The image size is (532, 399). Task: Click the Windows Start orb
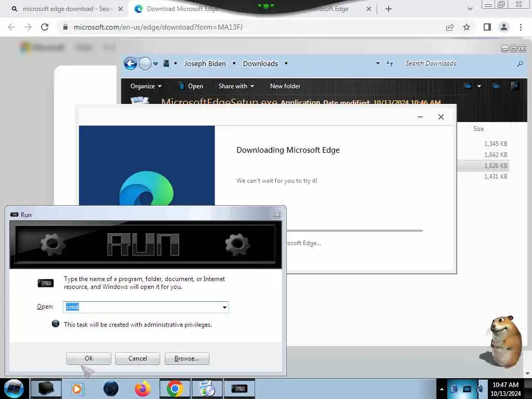14,389
